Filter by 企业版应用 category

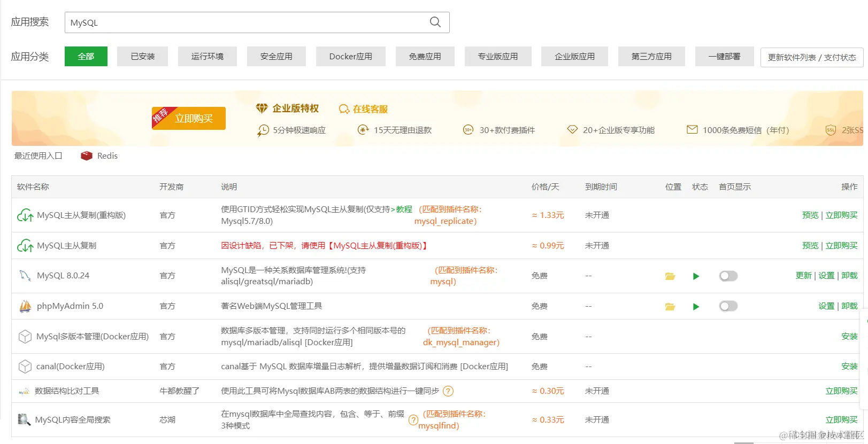click(575, 56)
